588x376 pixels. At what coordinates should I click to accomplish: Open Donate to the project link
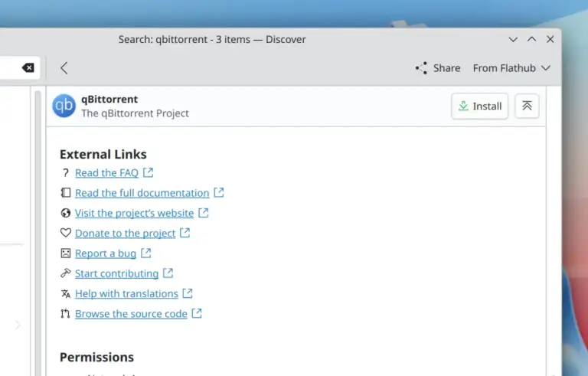(126, 234)
